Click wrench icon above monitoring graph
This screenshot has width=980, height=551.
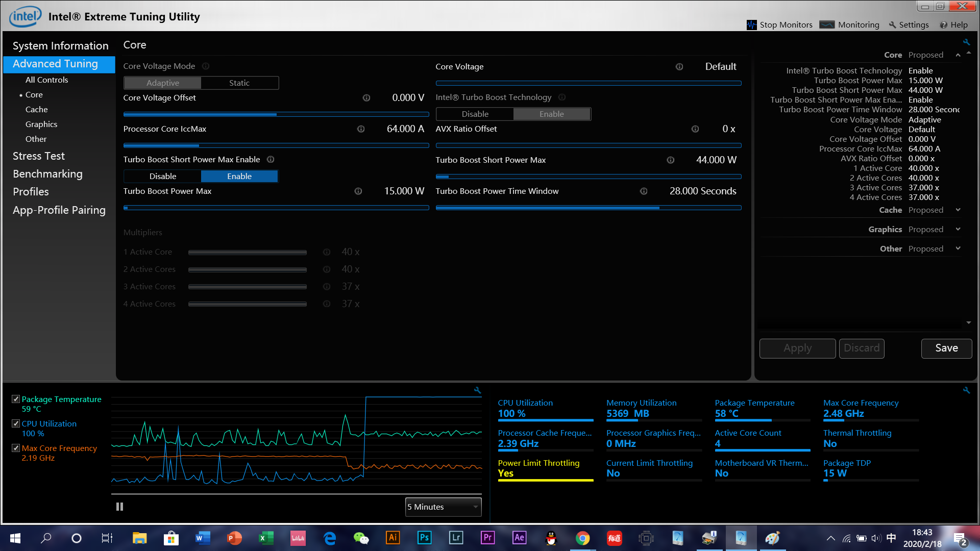tap(478, 390)
